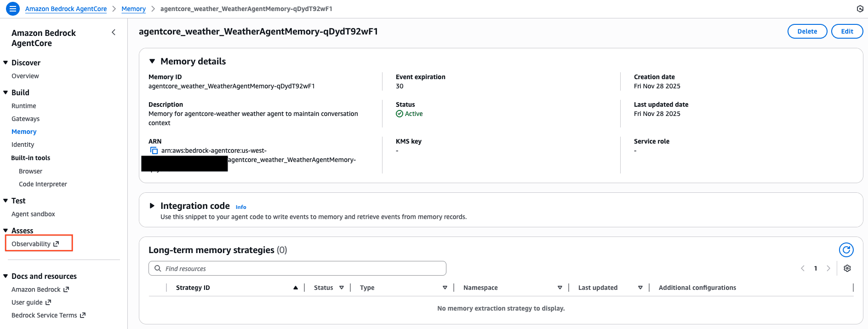Click the 'No memory extraction strategy to display' text

[x=501, y=308]
